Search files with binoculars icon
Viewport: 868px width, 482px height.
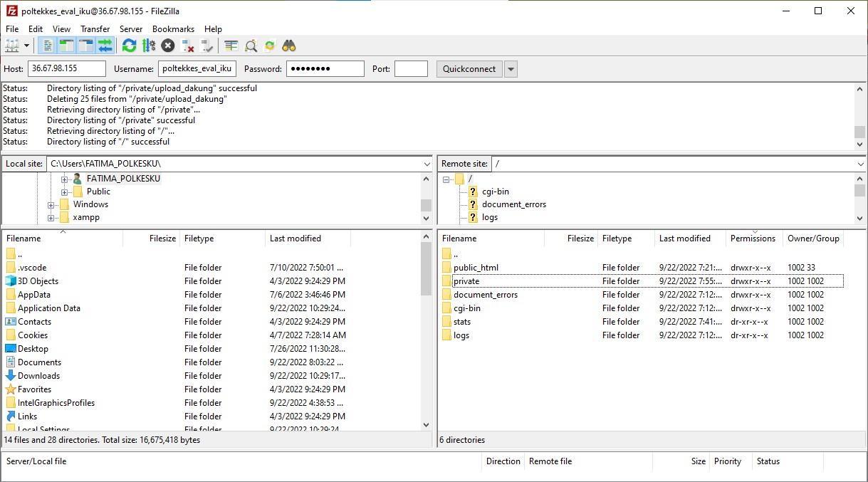click(x=288, y=46)
